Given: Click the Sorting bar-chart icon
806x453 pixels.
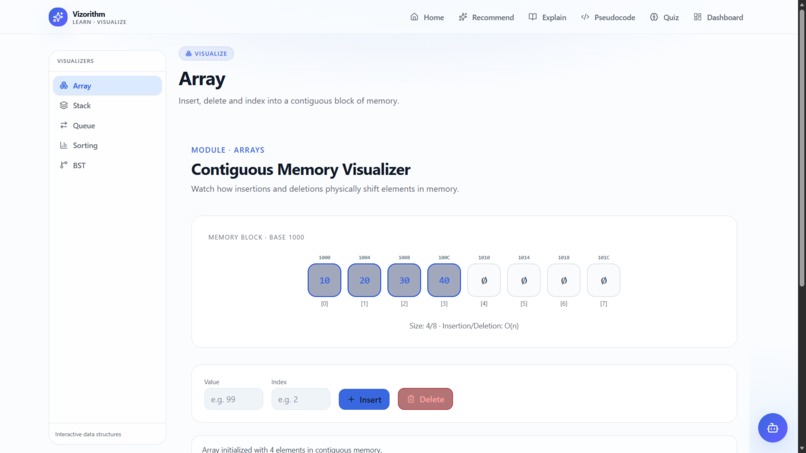Looking at the screenshot, I should (x=64, y=145).
